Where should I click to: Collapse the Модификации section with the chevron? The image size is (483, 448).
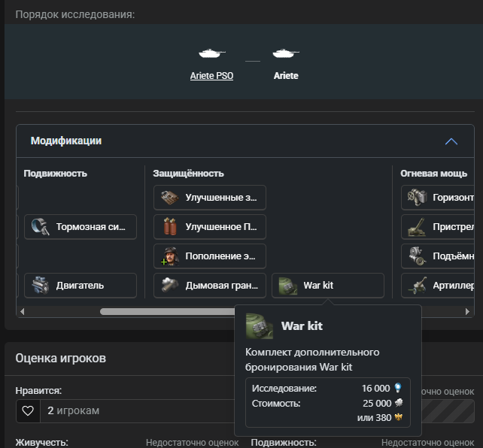pyautogui.click(x=451, y=141)
